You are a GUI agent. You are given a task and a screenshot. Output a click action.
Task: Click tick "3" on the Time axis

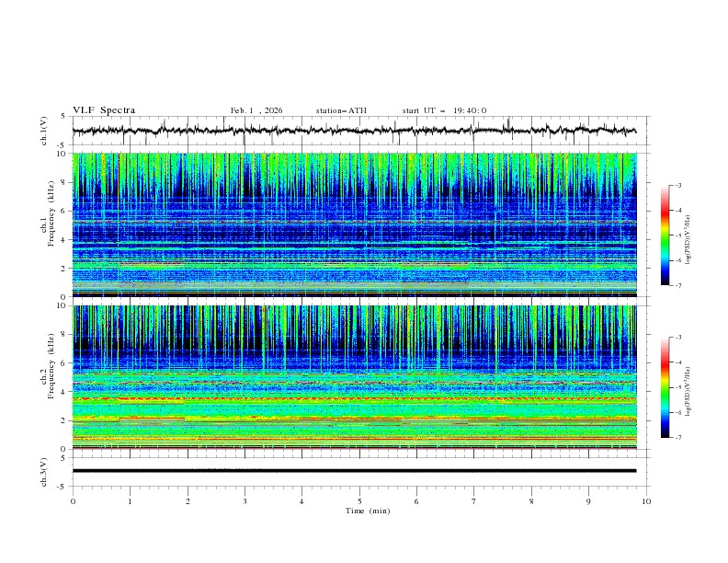(245, 501)
